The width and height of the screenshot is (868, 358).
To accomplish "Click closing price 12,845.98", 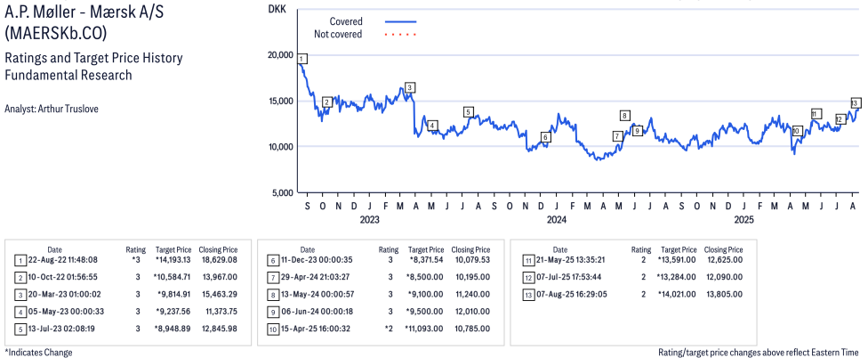I will click(218, 329).
